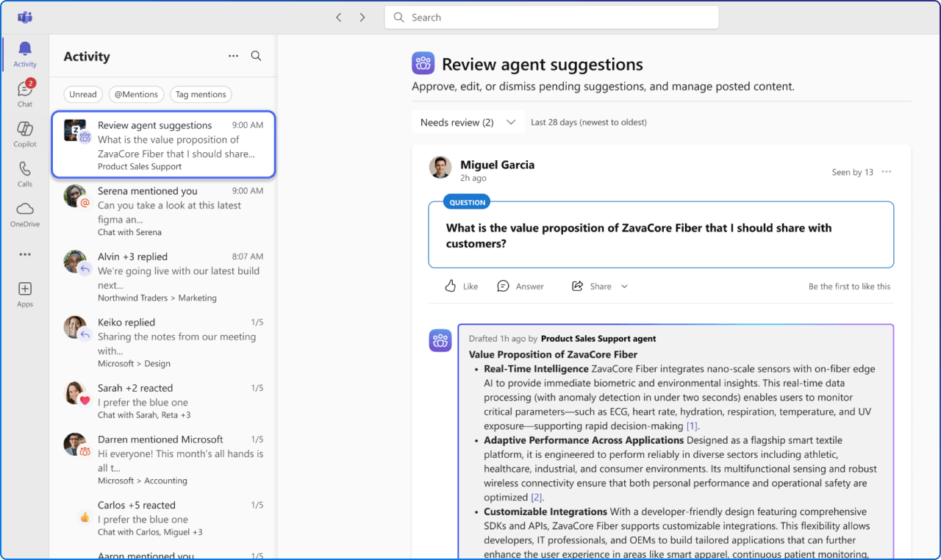Click the Review agent suggestions page icon
This screenshot has height=560, width=941.
(x=423, y=64)
